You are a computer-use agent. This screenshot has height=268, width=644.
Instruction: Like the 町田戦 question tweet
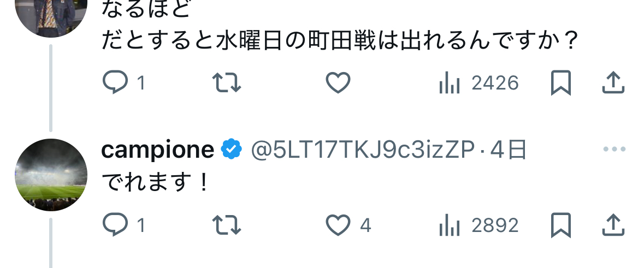(x=338, y=84)
